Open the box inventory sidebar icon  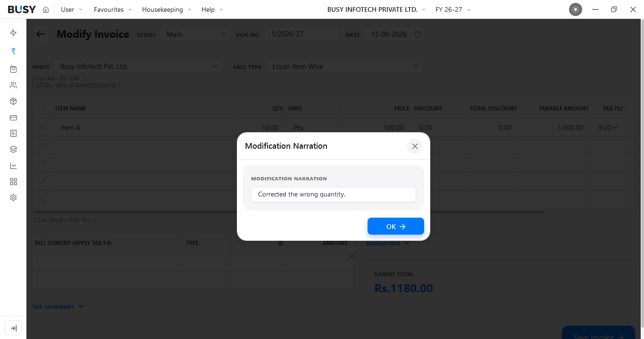[x=13, y=102]
